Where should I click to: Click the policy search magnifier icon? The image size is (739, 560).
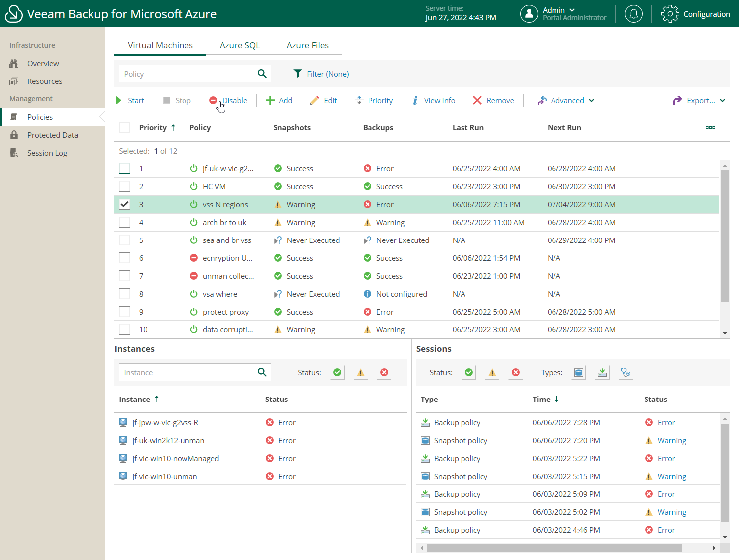262,74
